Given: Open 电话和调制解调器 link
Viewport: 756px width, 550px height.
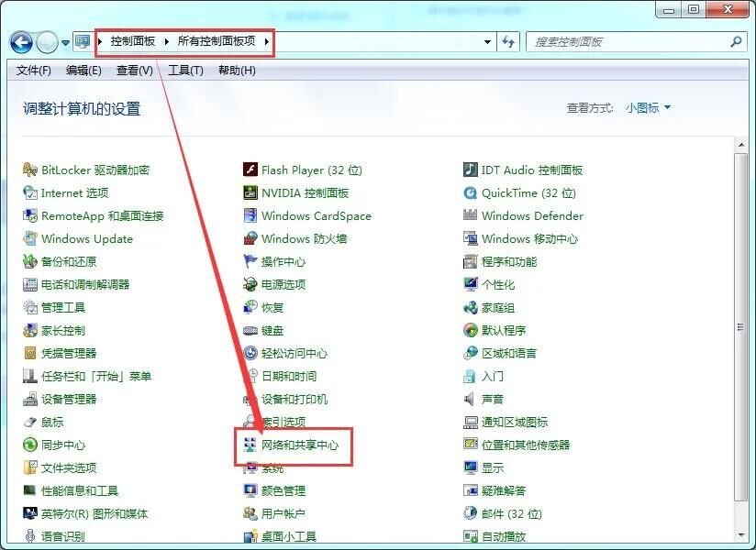Looking at the screenshot, I should click(85, 285).
